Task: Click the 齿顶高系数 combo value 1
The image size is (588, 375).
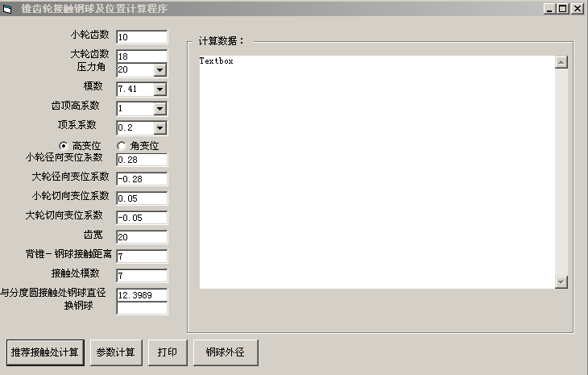Action: coord(135,109)
